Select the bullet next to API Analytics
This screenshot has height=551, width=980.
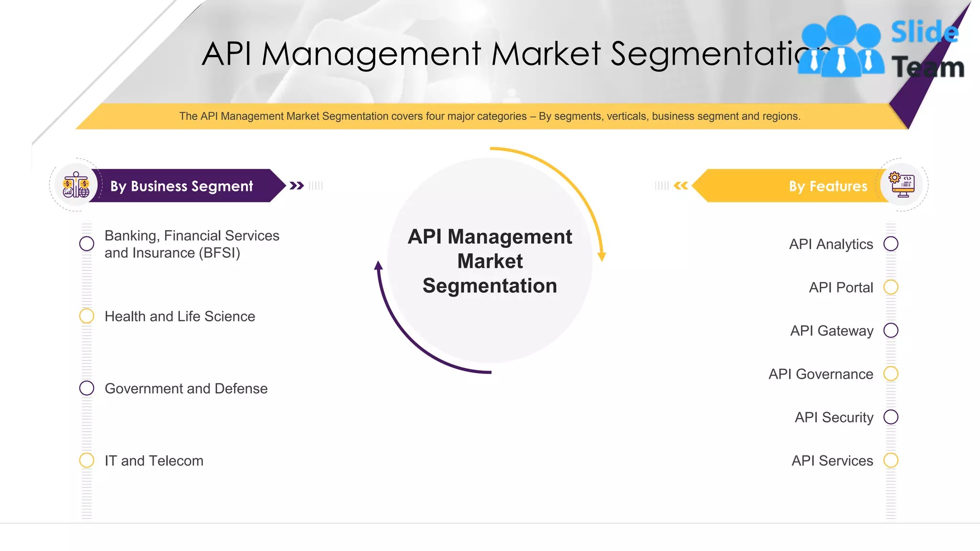[x=891, y=244]
